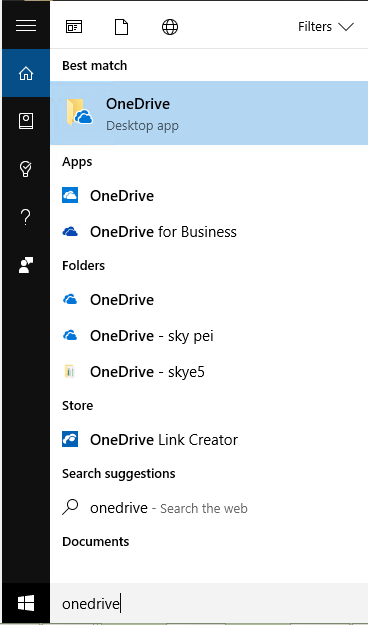Expand the Filters dropdown

[x=326, y=27]
